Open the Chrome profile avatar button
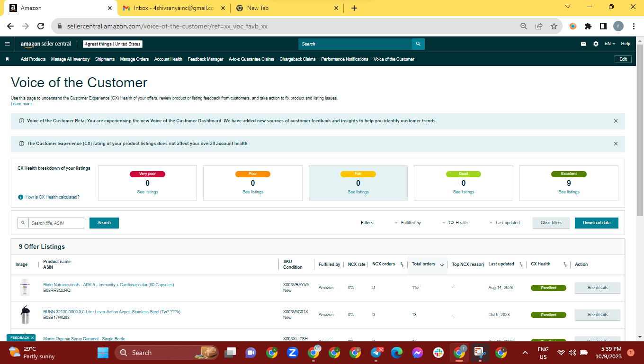 point(618,27)
